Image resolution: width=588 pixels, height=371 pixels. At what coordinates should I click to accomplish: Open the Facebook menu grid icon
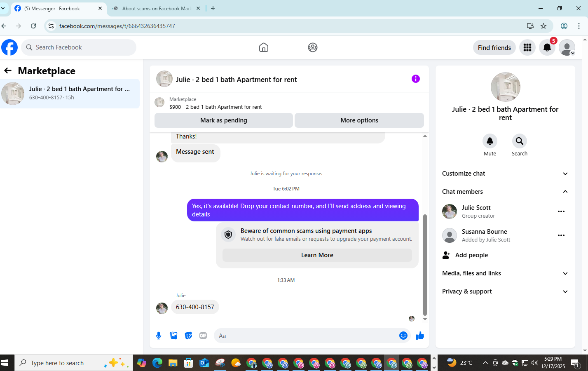pyautogui.click(x=527, y=47)
